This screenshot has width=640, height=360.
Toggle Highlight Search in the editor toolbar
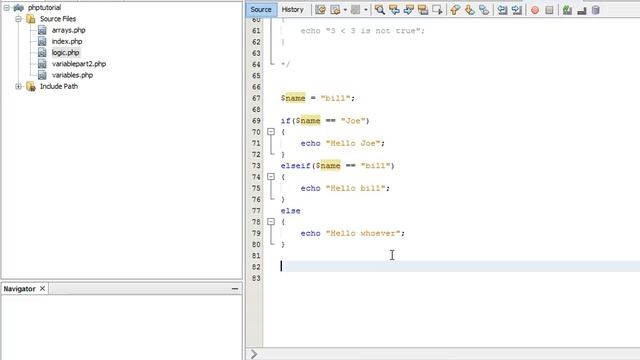(x=423, y=10)
